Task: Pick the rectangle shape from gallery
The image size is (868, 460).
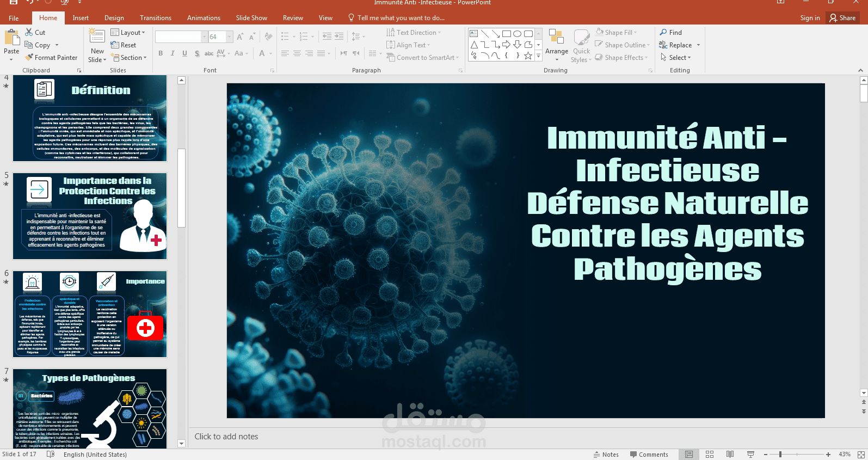Action: coord(507,34)
